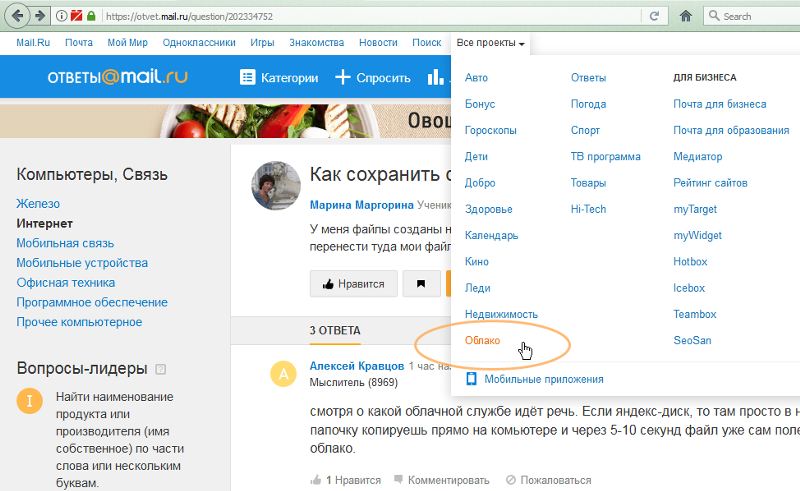Click the plus icon for Спросить

(342, 78)
